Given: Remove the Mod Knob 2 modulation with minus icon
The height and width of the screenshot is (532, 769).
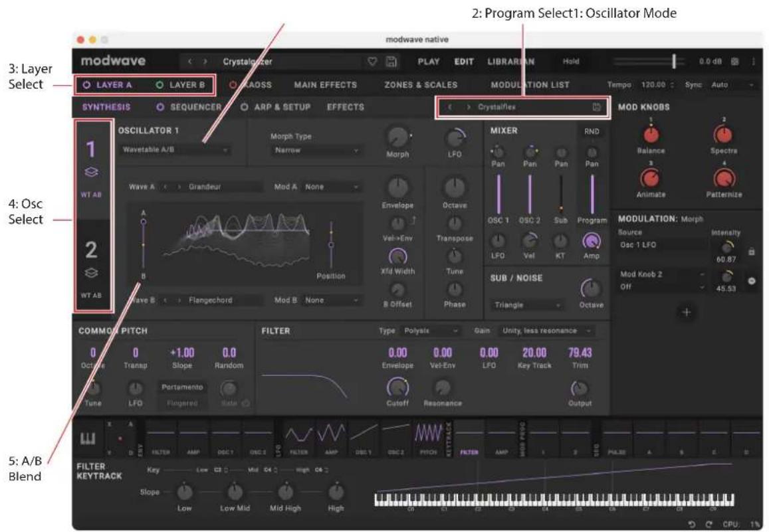Looking at the screenshot, I should pyautogui.click(x=752, y=281).
